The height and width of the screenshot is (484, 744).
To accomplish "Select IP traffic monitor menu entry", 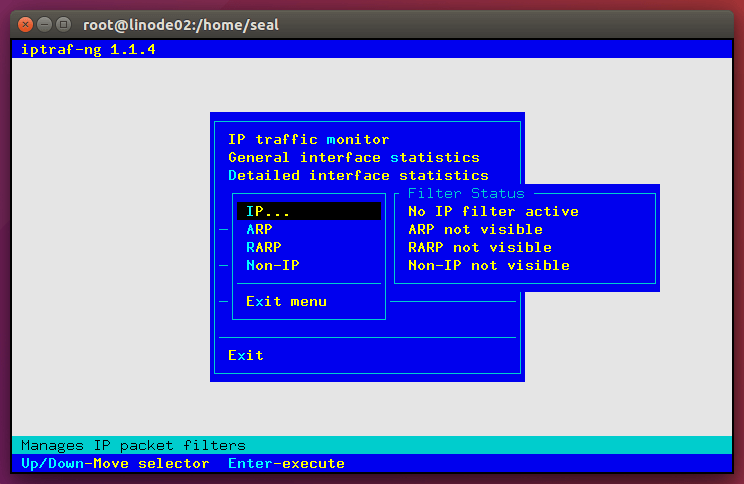I will (x=308, y=139).
